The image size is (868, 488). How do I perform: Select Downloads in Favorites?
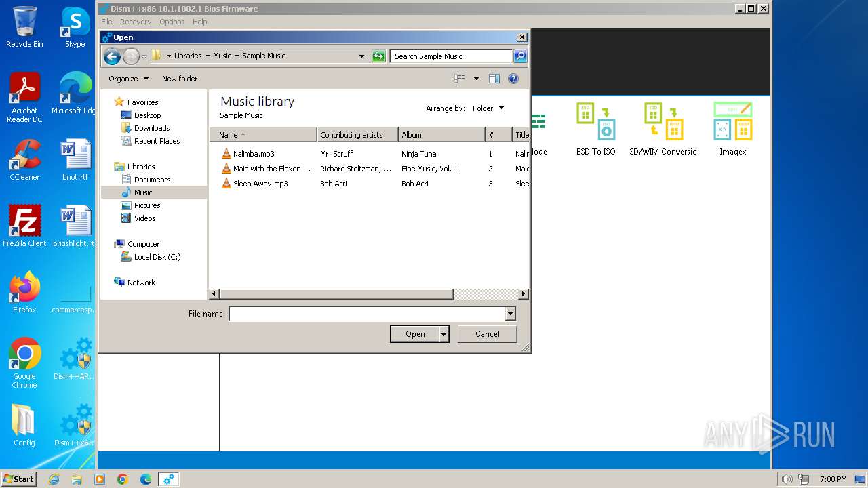[152, 128]
